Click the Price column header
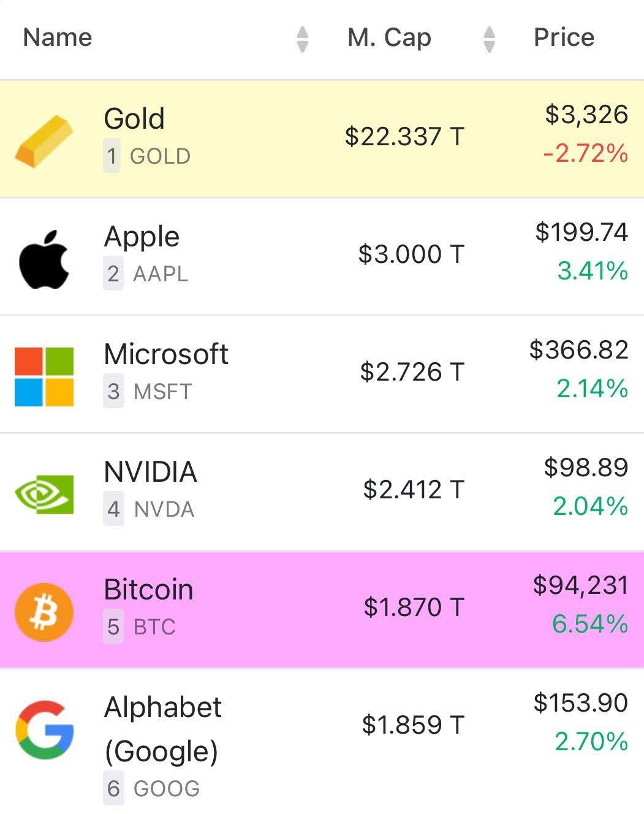The width and height of the screenshot is (644, 814). (x=564, y=38)
